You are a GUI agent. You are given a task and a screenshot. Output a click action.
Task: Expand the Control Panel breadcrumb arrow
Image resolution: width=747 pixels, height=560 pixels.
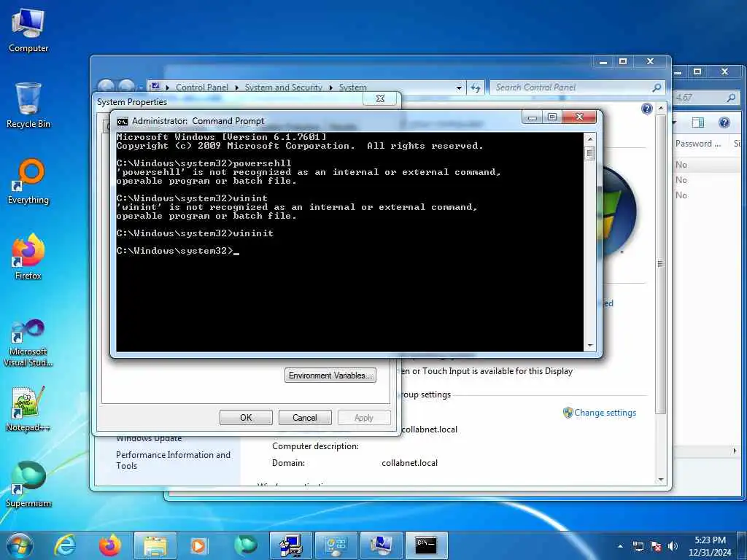pos(237,87)
